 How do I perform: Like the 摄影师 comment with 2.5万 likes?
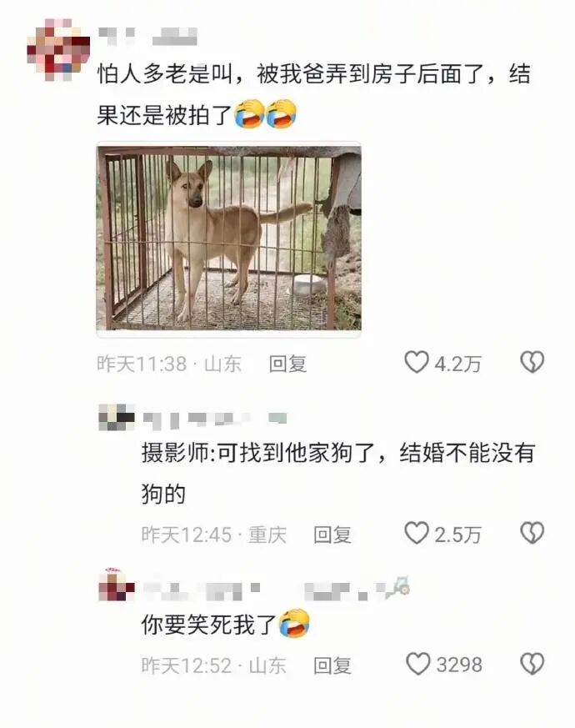coord(417,533)
